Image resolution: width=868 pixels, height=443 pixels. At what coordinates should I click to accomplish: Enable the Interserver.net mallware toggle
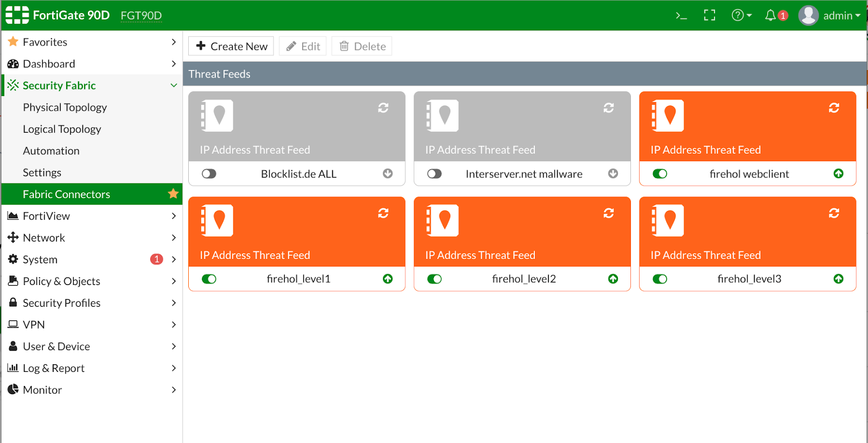(x=435, y=174)
